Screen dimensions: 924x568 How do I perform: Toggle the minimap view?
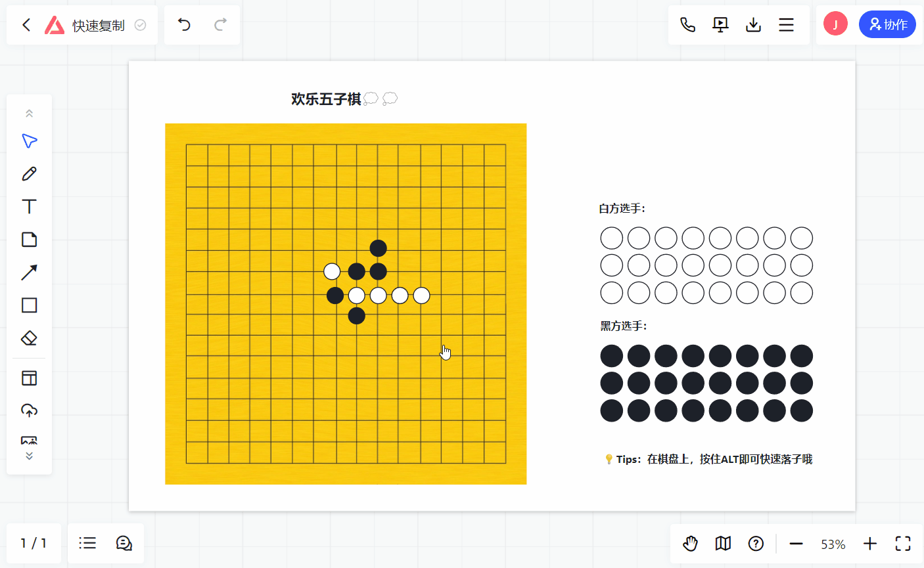[723, 544]
